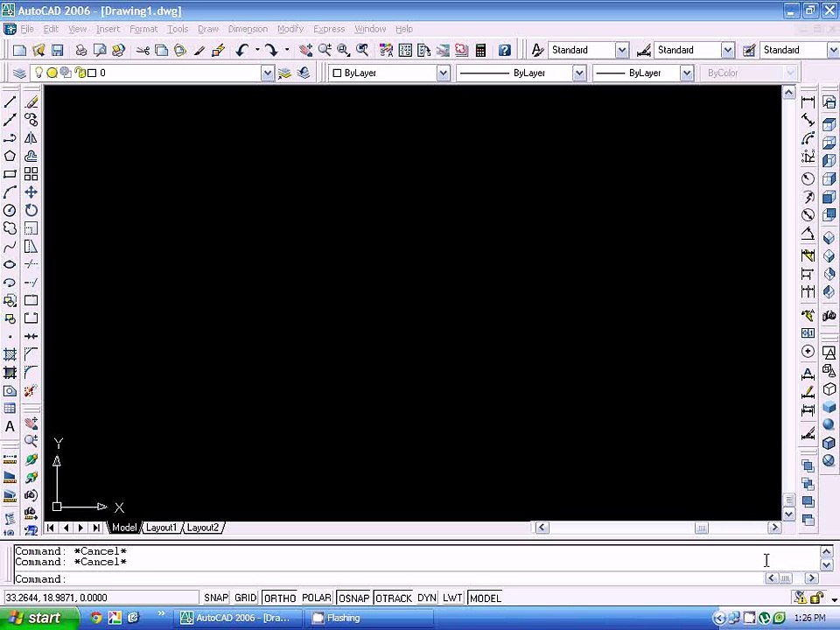Image resolution: width=840 pixels, height=630 pixels.
Task: Select the Polygon draw tool
Action: [x=10, y=156]
